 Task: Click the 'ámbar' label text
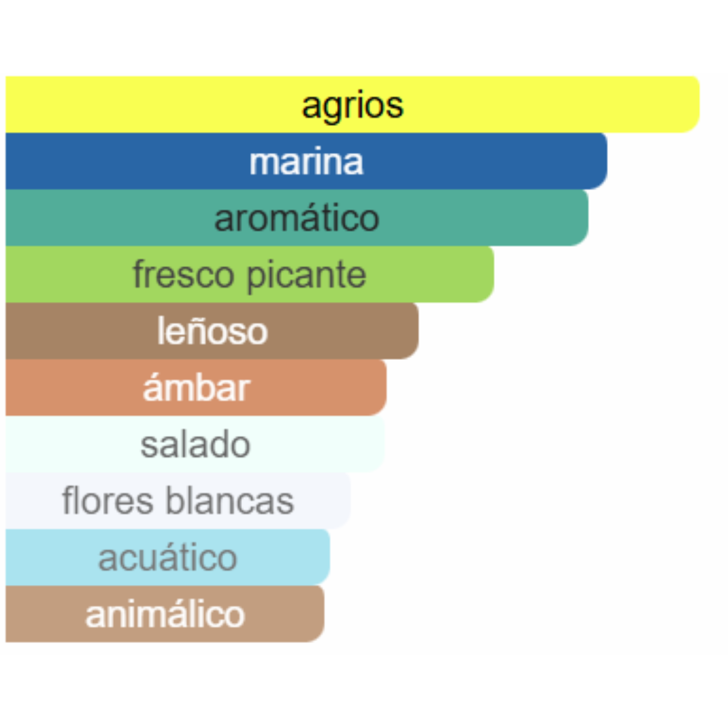(196, 388)
